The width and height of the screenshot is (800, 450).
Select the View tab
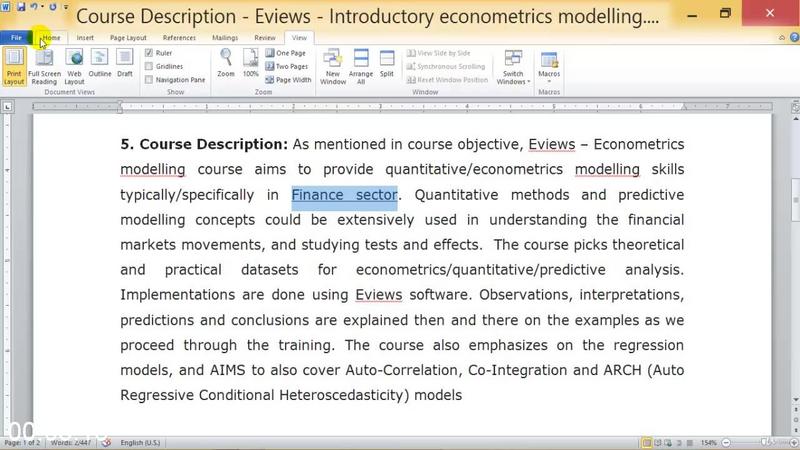(299, 38)
